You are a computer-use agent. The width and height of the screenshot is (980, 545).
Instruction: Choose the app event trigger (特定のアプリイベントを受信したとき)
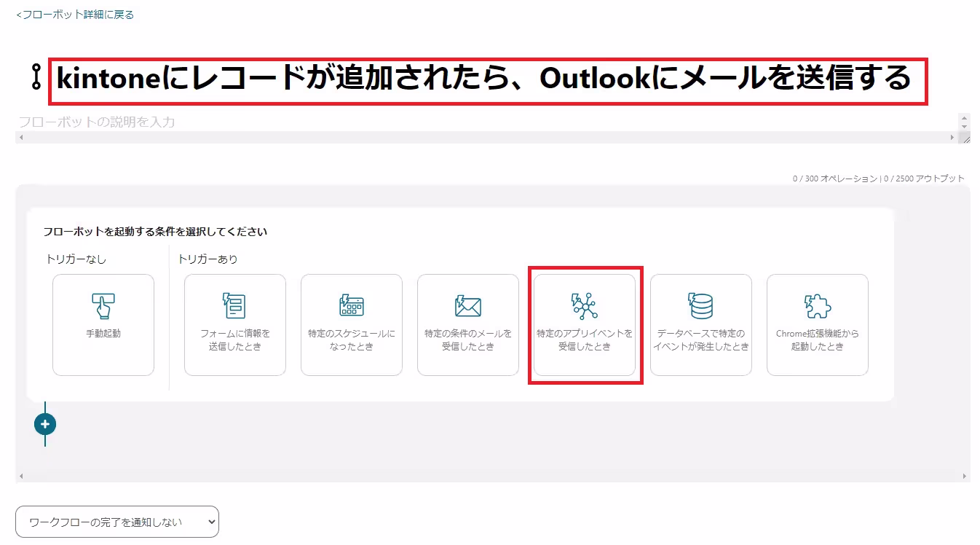[x=585, y=325]
